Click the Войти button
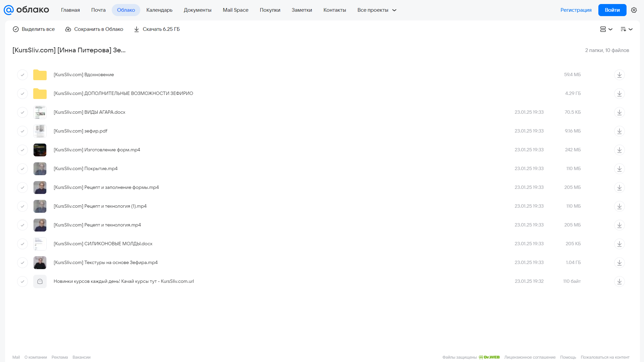644x362 pixels. pyautogui.click(x=612, y=10)
